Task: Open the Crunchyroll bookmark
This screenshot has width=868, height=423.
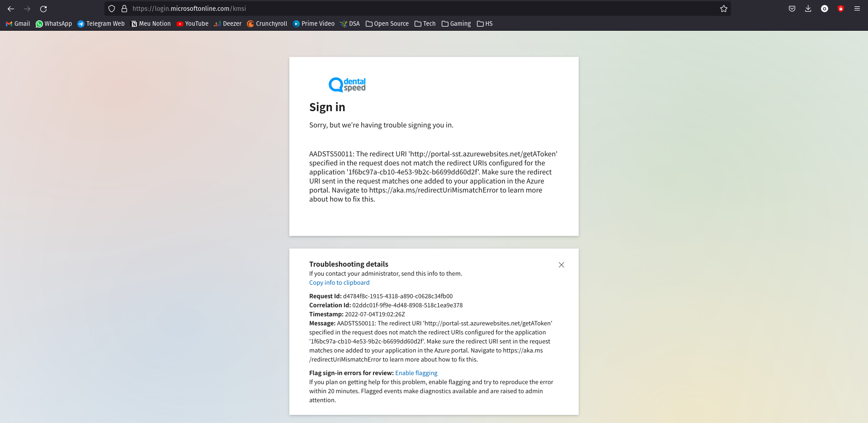Action: point(267,23)
